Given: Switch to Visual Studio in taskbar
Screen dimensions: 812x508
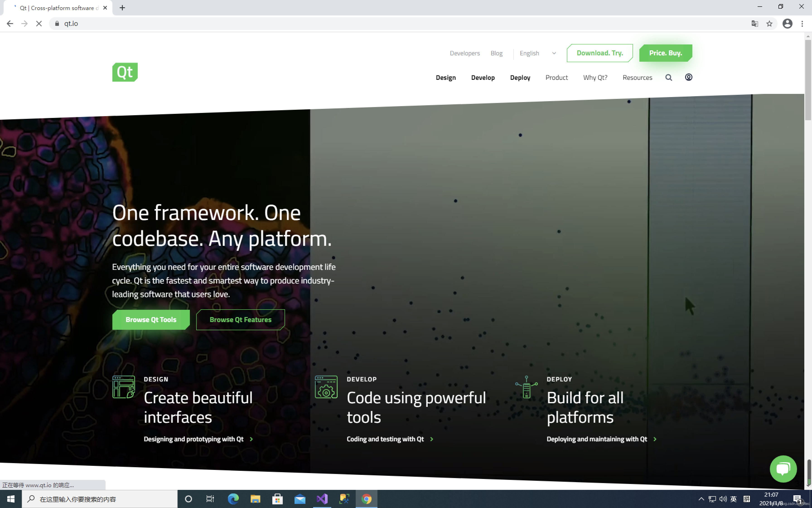Looking at the screenshot, I should pos(322,499).
